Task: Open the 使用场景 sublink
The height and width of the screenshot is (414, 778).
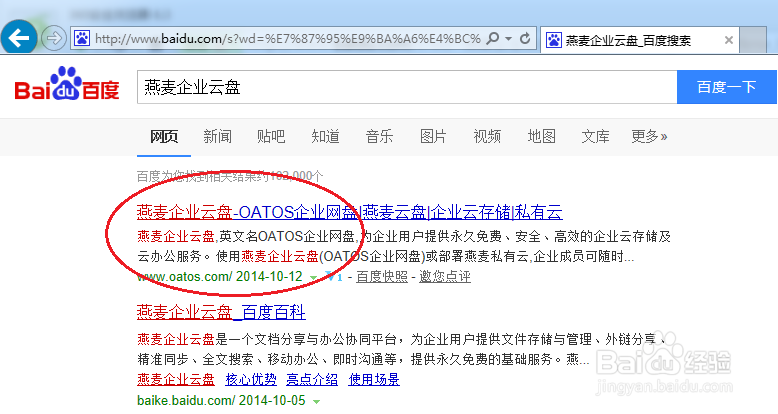Action: coord(374,380)
